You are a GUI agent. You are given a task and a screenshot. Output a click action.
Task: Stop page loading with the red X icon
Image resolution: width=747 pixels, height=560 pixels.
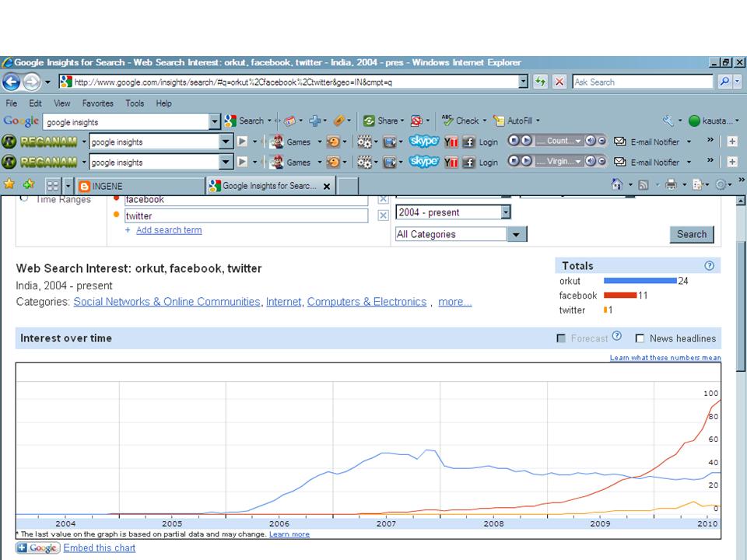point(559,82)
